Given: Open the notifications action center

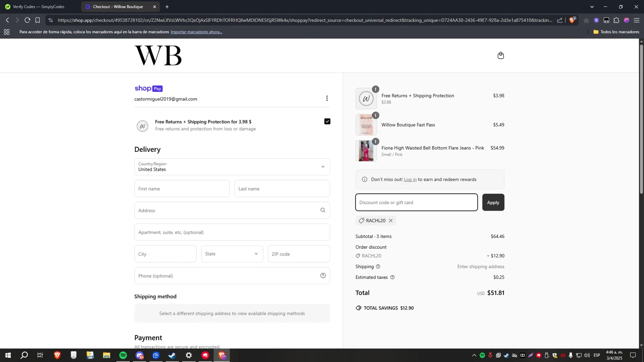Looking at the screenshot, I should point(633,355).
